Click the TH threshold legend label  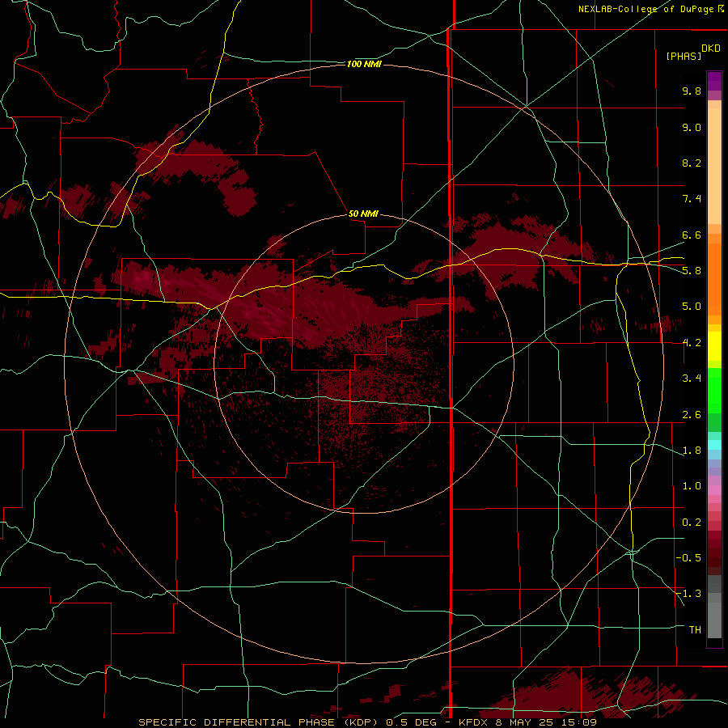coord(695,630)
